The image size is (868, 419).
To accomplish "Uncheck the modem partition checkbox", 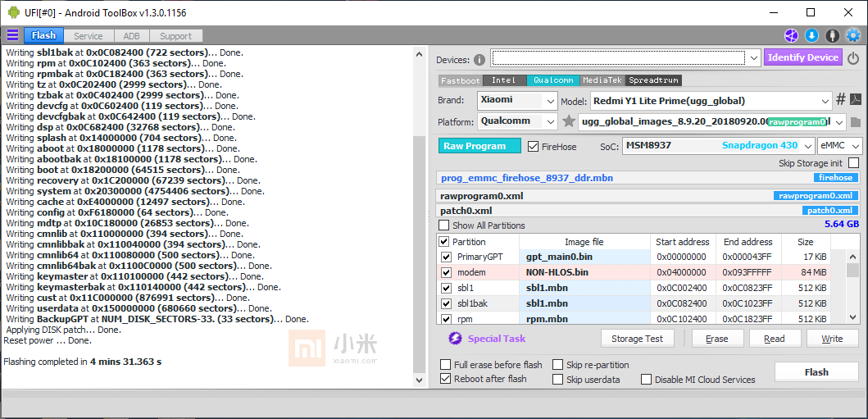I will 446,272.
